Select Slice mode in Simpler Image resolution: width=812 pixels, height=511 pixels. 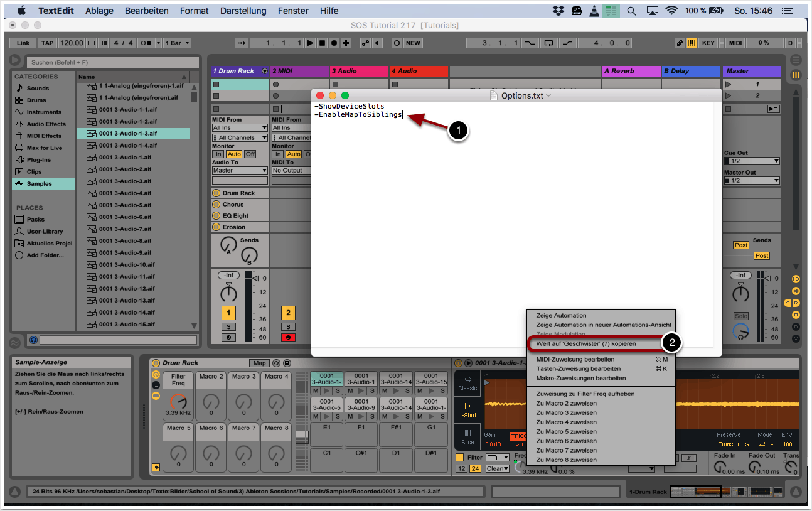[x=467, y=436]
